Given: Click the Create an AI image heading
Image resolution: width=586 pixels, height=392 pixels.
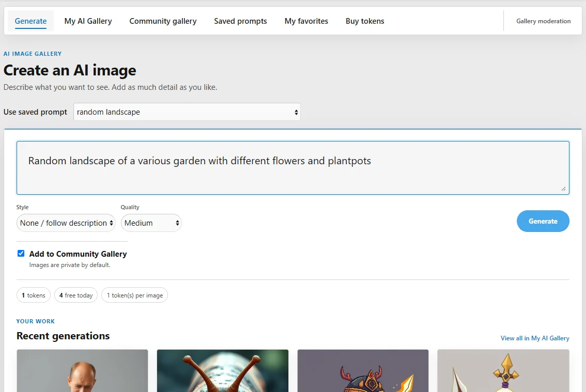Looking at the screenshot, I should [70, 70].
